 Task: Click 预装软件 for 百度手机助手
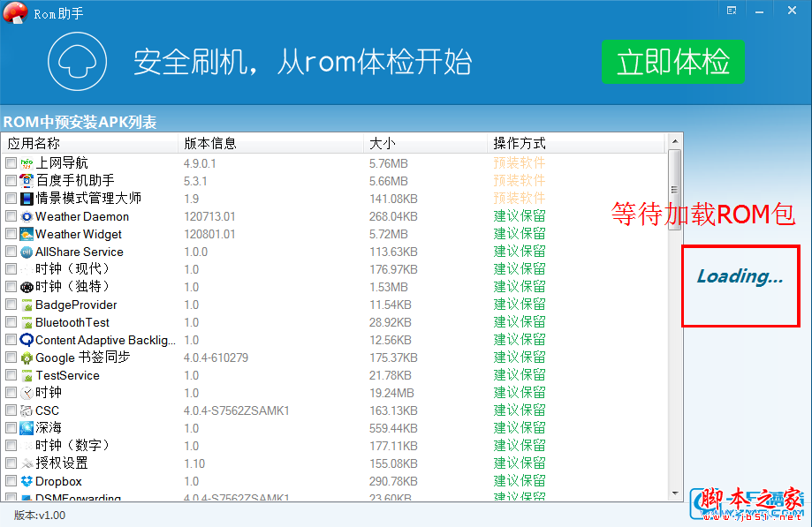coord(520,180)
